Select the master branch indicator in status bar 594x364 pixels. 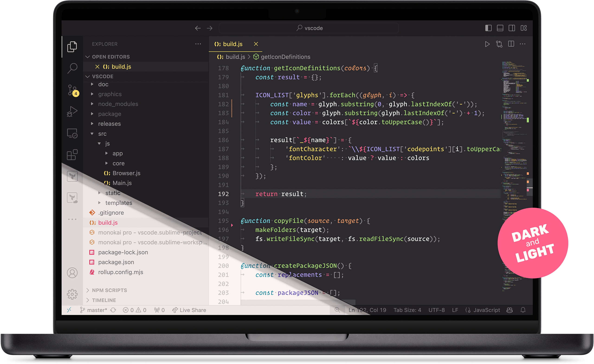(x=90, y=310)
